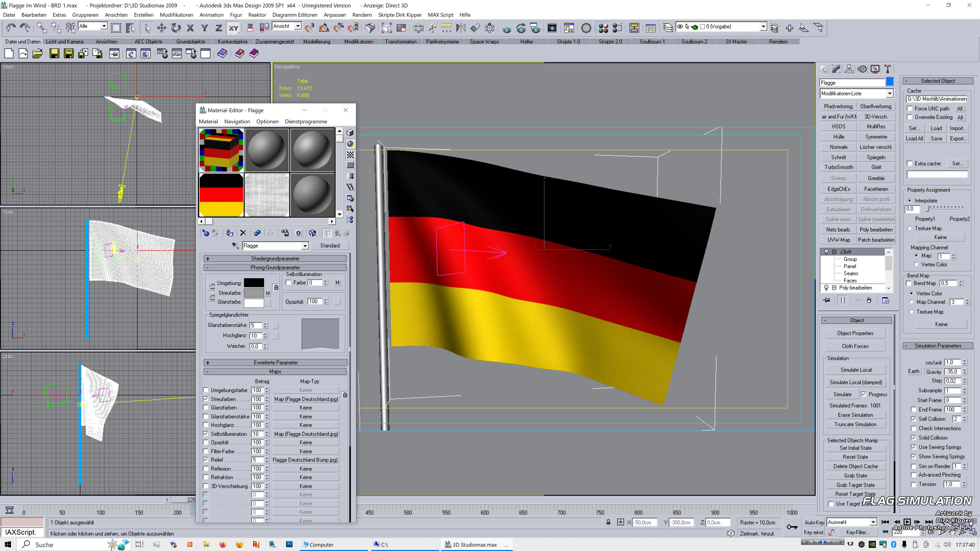Uncheck the Relief map checkbox
The image size is (980, 551).
pos(206,460)
